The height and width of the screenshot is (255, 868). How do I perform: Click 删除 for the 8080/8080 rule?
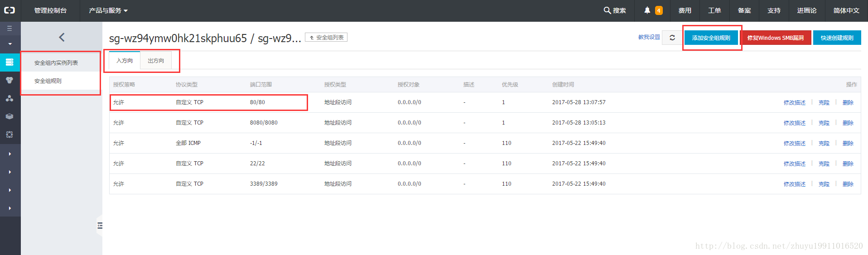[x=848, y=123]
